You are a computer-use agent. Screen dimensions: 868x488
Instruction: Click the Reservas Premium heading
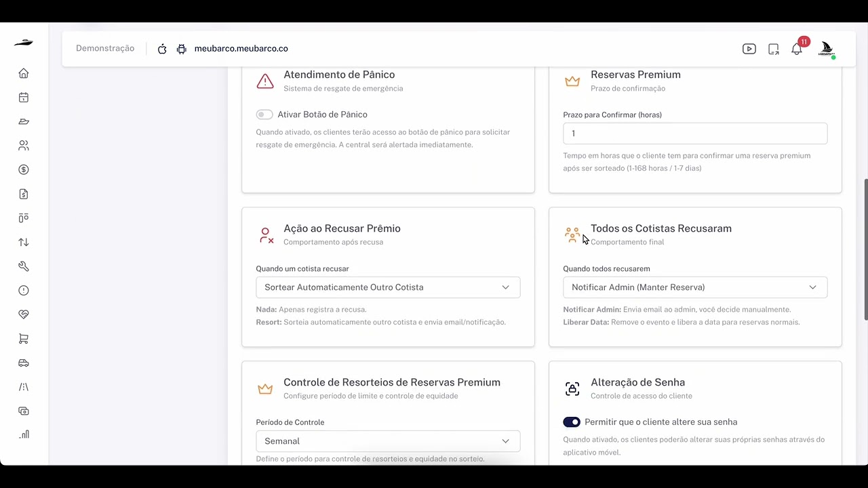coord(635,75)
